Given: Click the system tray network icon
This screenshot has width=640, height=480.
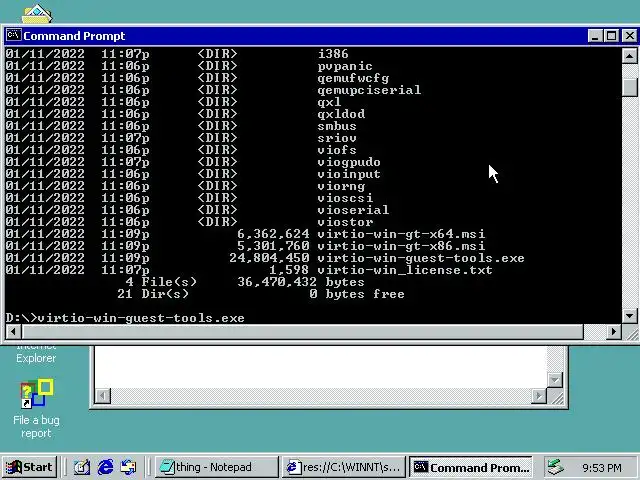Looking at the screenshot, I should 556,467.
